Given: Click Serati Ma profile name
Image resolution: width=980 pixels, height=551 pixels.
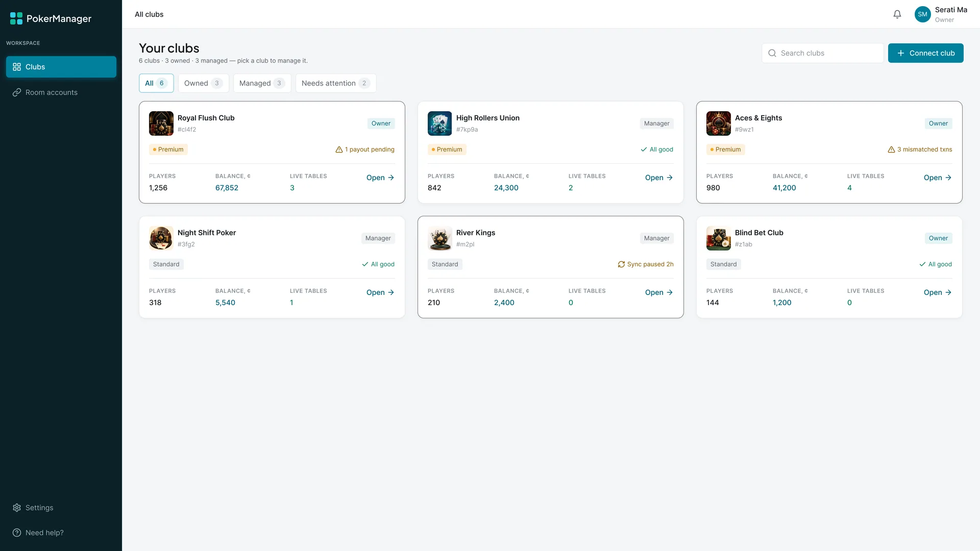Looking at the screenshot, I should pyautogui.click(x=951, y=10).
